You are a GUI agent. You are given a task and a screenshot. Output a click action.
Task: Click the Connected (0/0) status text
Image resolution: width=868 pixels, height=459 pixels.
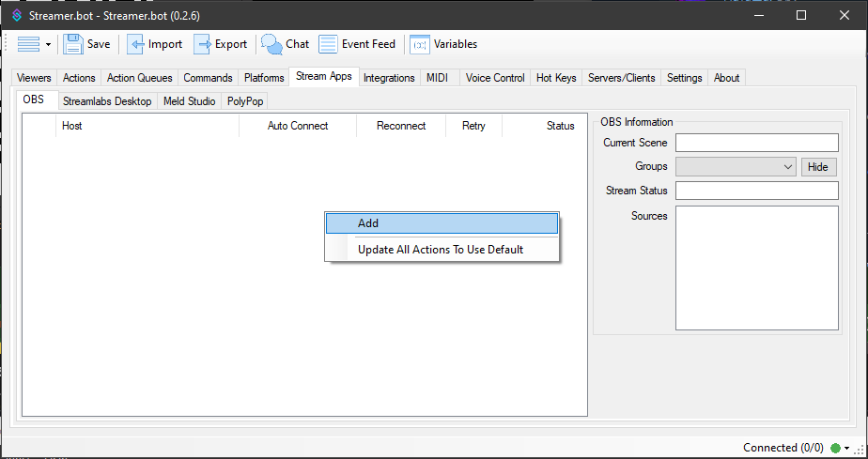pyautogui.click(x=783, y=448)
